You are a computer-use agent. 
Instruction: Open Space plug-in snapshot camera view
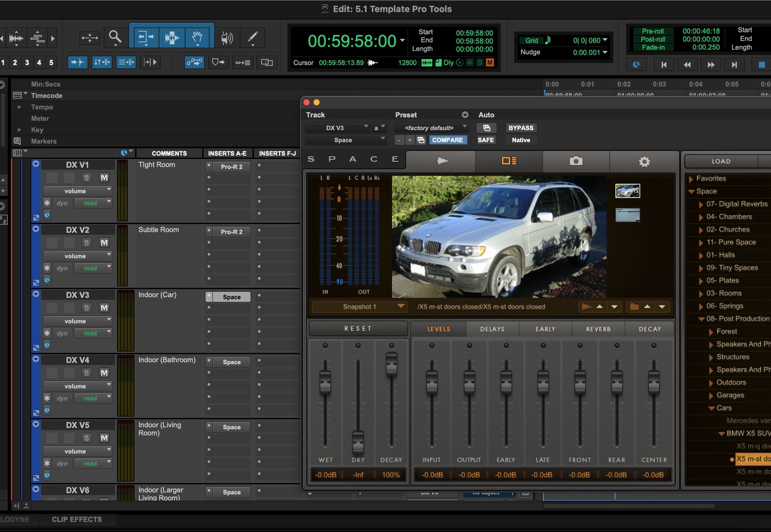click(x=576, y=161)
